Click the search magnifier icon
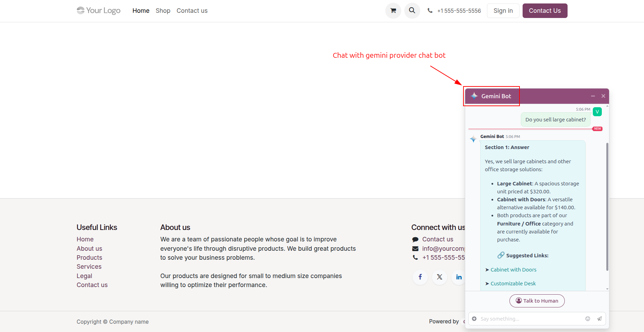The image size is (644, 332). tap(412, 11)
